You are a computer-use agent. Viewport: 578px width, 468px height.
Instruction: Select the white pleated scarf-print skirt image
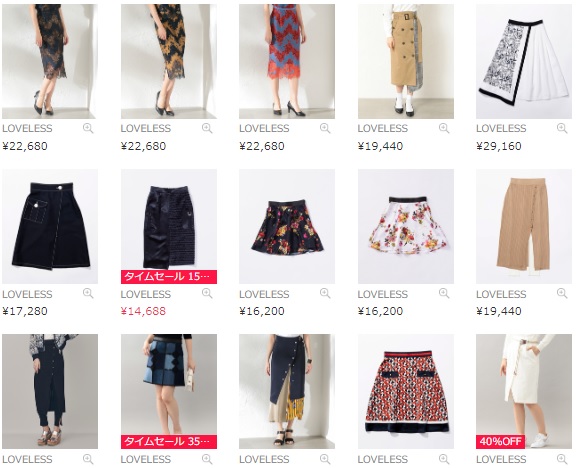(x=524, y=61)
